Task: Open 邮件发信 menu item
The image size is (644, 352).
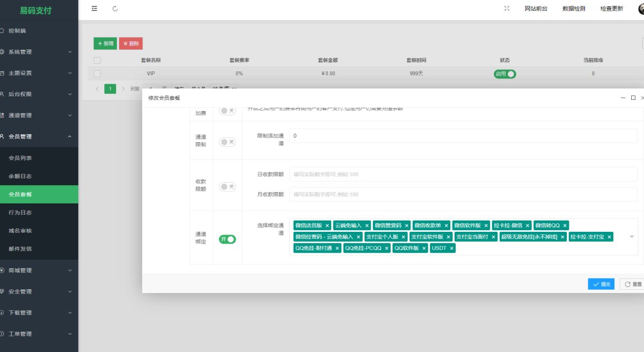Action: (39, 248)
